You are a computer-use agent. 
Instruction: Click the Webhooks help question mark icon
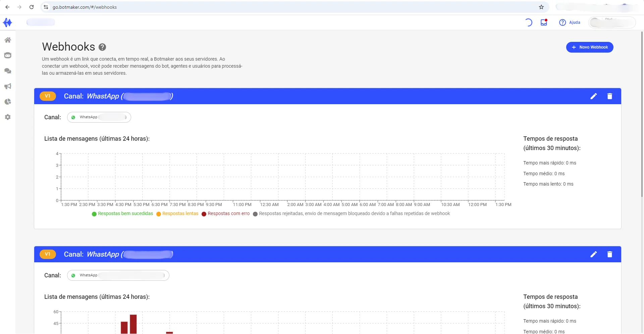102,47
